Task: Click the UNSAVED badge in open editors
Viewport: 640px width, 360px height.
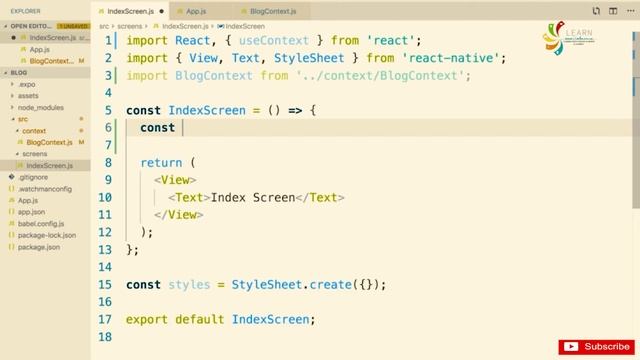Action: tap(73, 26)
